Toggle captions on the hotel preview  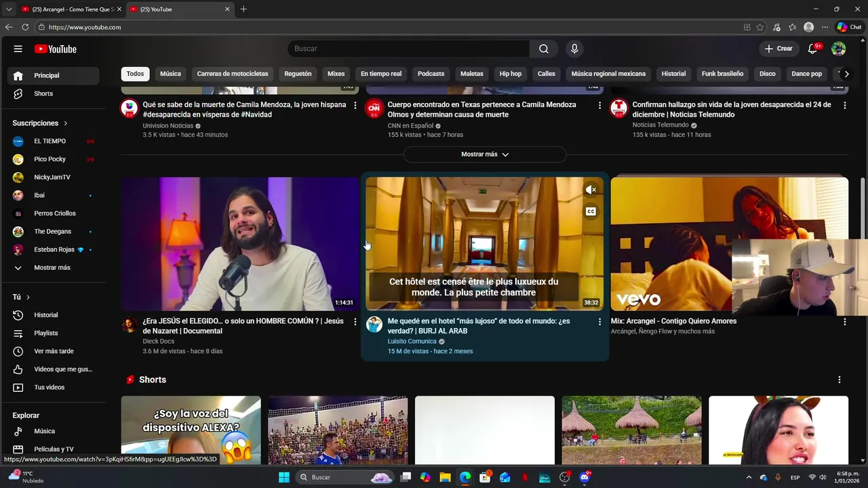coord(591,211)
